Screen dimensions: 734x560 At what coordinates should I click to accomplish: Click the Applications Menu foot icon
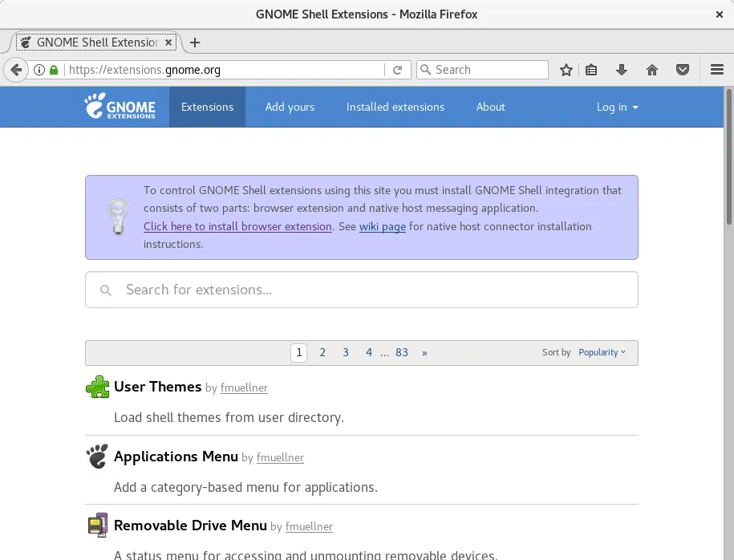pyautogui.click(x=97, y=456)
